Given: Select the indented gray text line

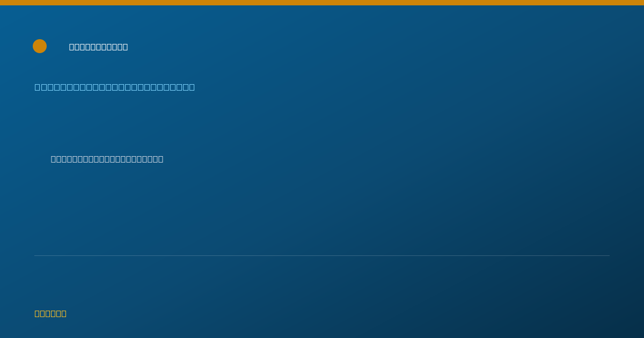Looking at the screenshot, I should coord(107,159).
